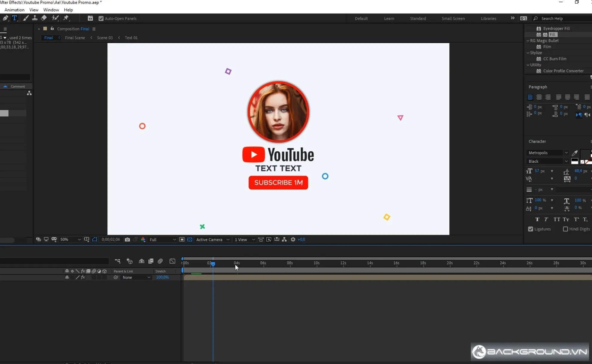Open the 50% magnification dropdown
The image size is (592, 364).
[70, 240]
